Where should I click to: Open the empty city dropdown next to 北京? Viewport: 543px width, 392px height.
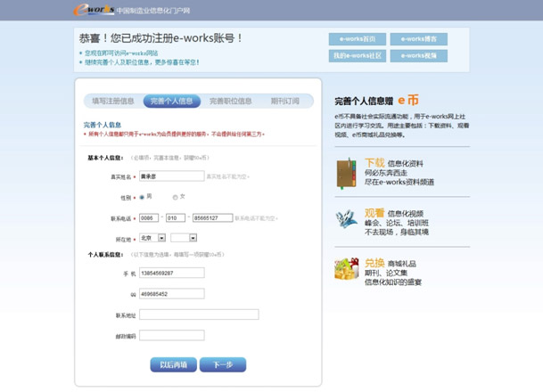[x=184, y=238]
